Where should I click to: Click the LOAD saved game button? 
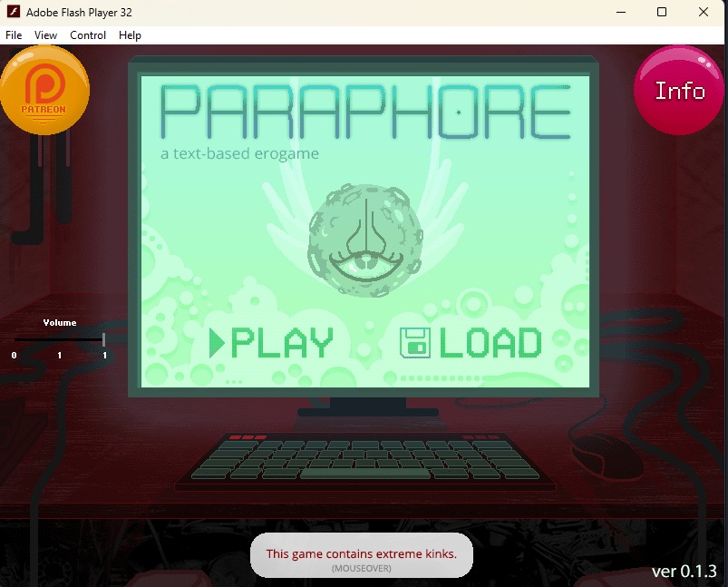[x=471, y=343]
